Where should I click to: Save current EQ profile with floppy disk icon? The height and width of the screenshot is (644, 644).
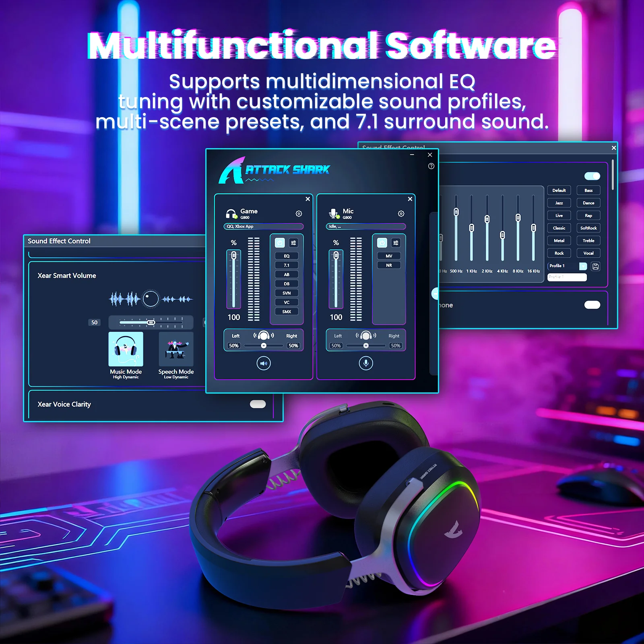point(595,266)
